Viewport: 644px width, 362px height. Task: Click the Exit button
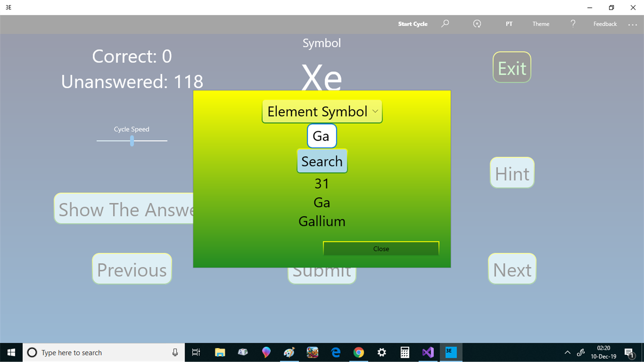[x=511, y=67]
